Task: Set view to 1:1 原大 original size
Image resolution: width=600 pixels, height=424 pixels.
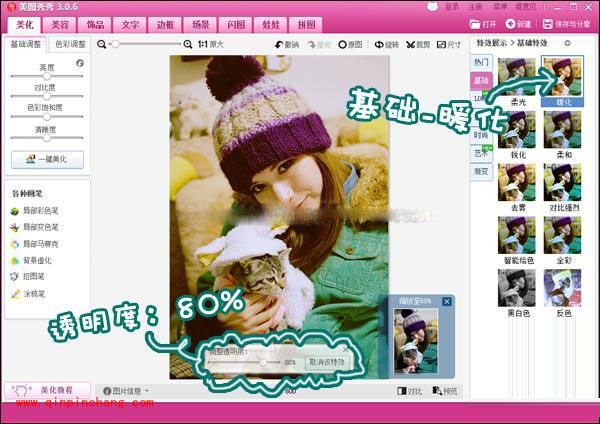Action: click(x=210, y=44)
